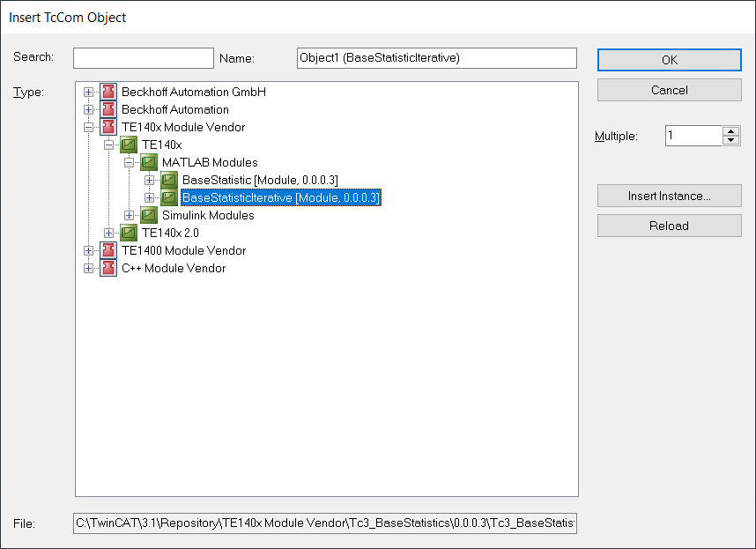Click the TE140x group icon

pos(129,145)
